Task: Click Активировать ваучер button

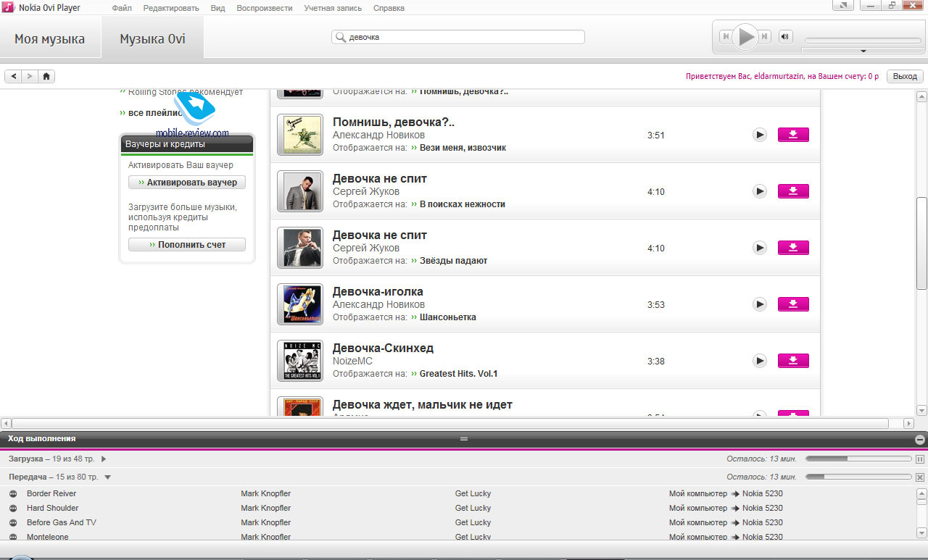Action: coord(187,183)
